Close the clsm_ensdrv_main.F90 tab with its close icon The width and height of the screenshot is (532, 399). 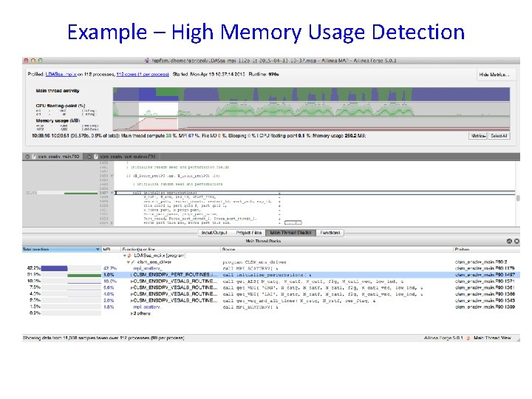[27, 157]
